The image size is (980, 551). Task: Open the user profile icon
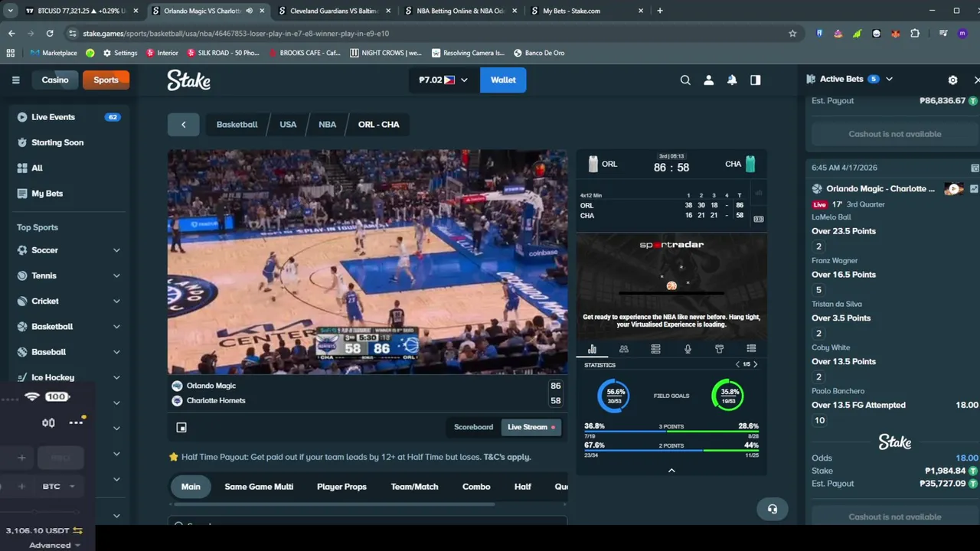pyautogui.click(x=709, y=80)
